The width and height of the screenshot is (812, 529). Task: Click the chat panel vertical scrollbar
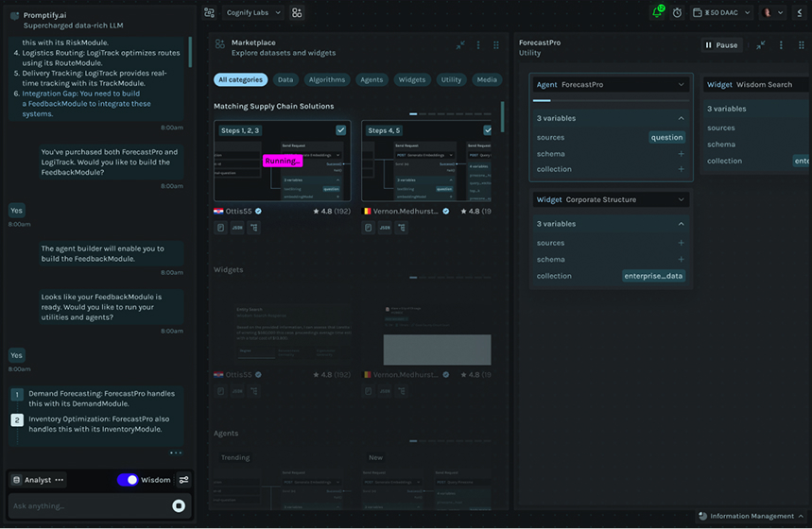point(190,52)
